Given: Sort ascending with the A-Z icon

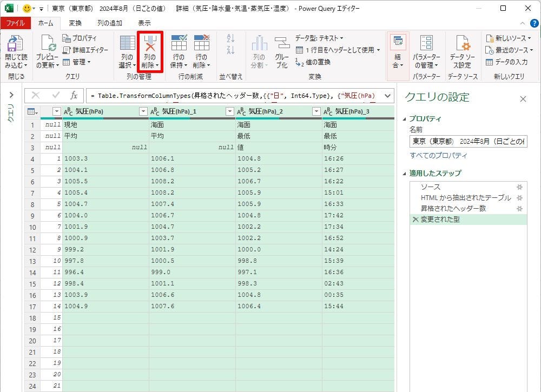Looking at the screenshot, I should tap(231, 38).
